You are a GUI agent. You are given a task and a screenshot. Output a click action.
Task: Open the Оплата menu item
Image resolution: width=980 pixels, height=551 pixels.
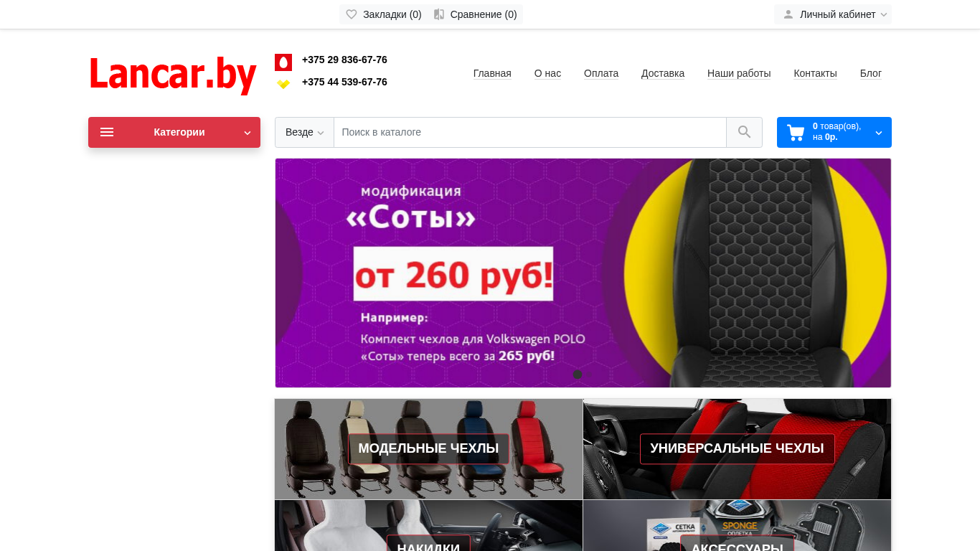pos(601,73)
